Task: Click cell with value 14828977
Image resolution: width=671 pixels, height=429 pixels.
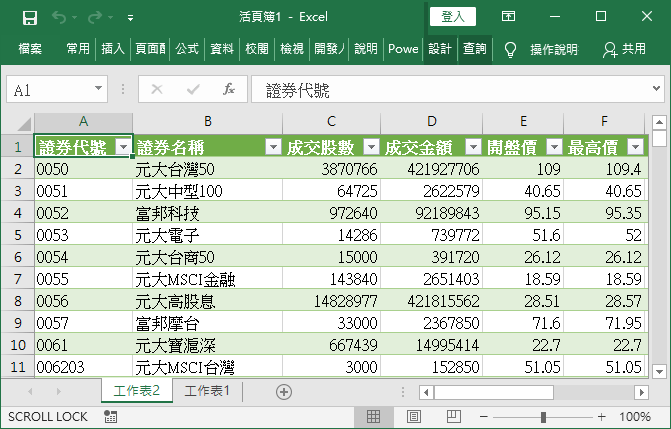Action: click(x=331, y=301)
